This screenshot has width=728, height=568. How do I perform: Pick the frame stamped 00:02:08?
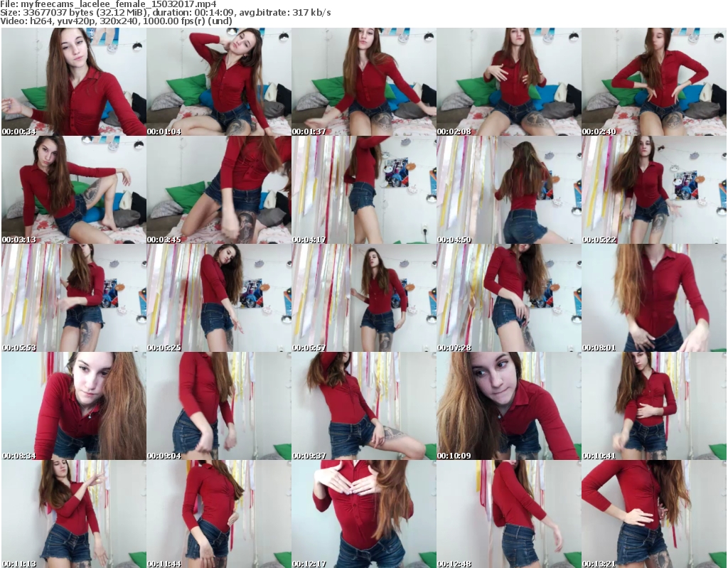(x=509, y=82)
